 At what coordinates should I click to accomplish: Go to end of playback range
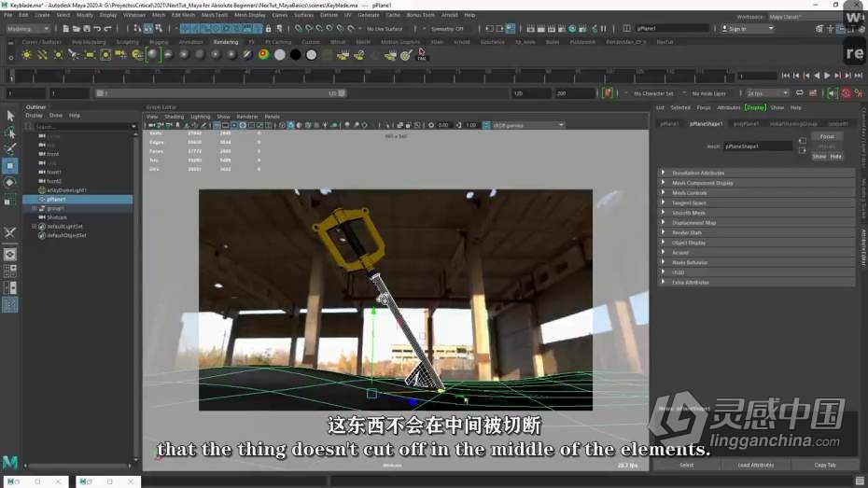[859, 76]
